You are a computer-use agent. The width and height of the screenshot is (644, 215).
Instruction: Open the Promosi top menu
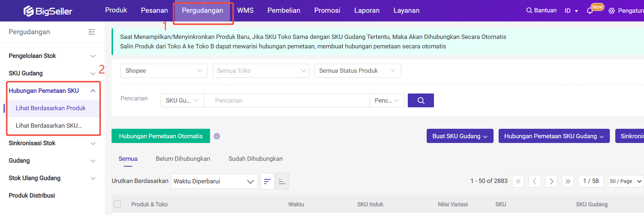[x=327, y=11]
